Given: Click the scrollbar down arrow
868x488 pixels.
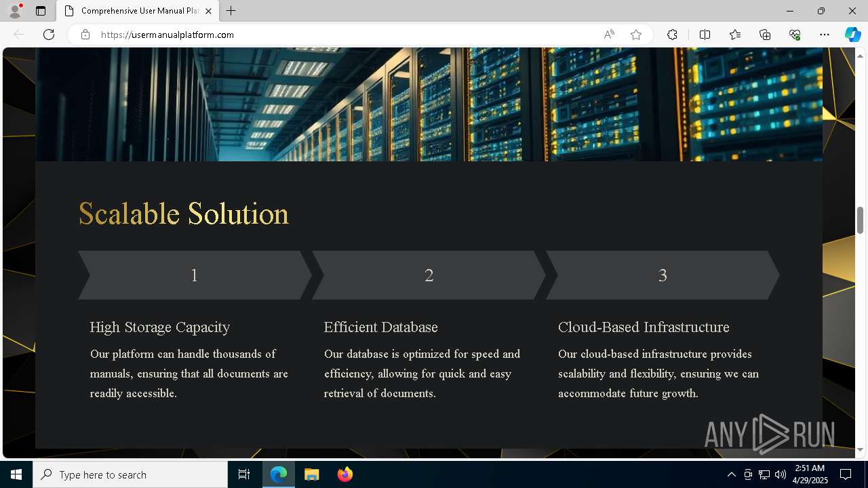Looking at the screenshot, I should point(860,450).
